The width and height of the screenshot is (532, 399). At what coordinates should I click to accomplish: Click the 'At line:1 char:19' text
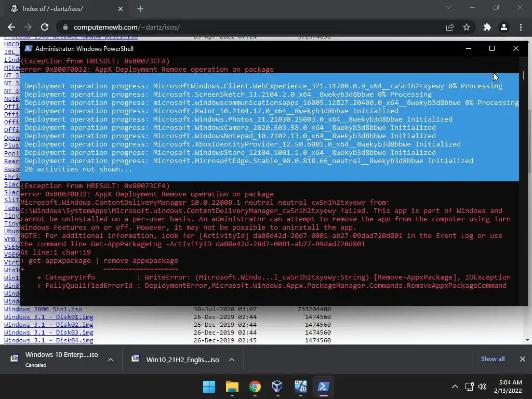tap(56, 252)
